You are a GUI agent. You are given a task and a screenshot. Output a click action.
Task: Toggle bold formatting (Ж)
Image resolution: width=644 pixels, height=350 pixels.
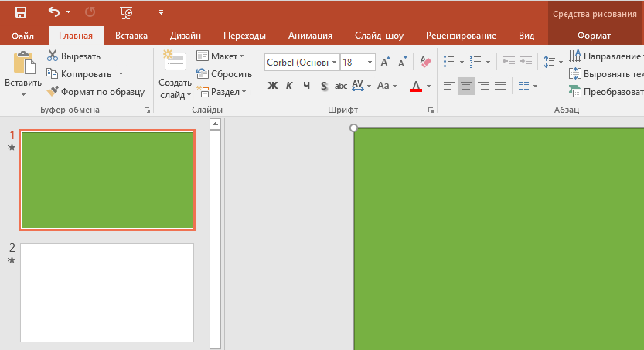[272, 86]
